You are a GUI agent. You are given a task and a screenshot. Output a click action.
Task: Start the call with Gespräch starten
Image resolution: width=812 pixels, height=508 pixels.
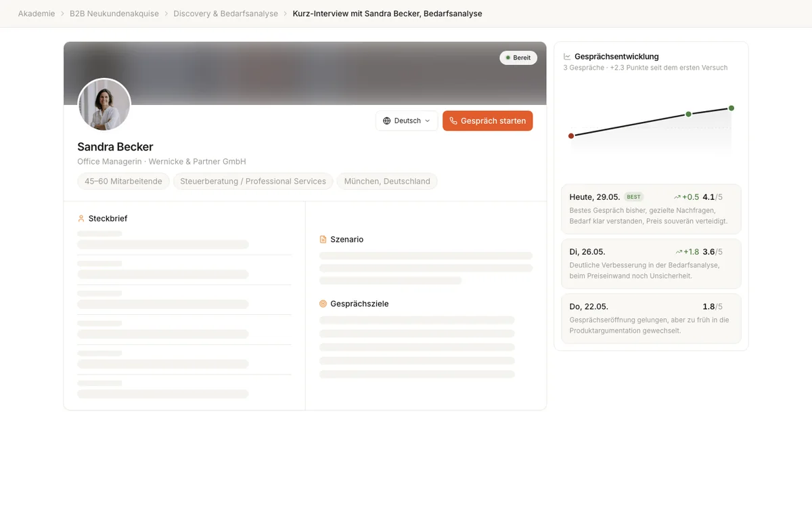(x=487, y=121)
